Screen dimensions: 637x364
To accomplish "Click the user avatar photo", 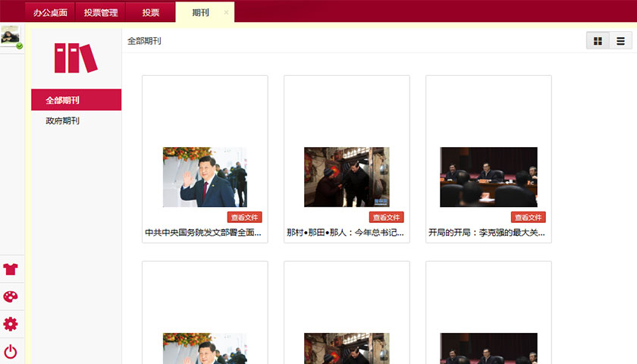I will click(11, 36).
